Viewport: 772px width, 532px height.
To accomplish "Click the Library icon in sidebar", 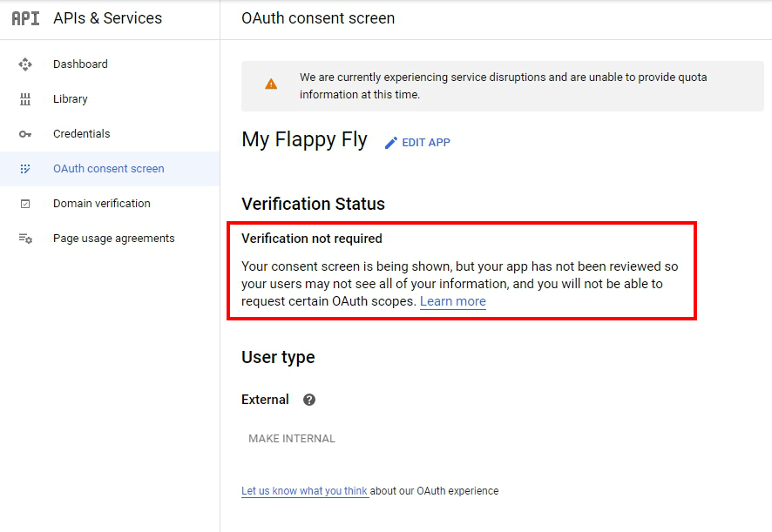I will point(25,99).
